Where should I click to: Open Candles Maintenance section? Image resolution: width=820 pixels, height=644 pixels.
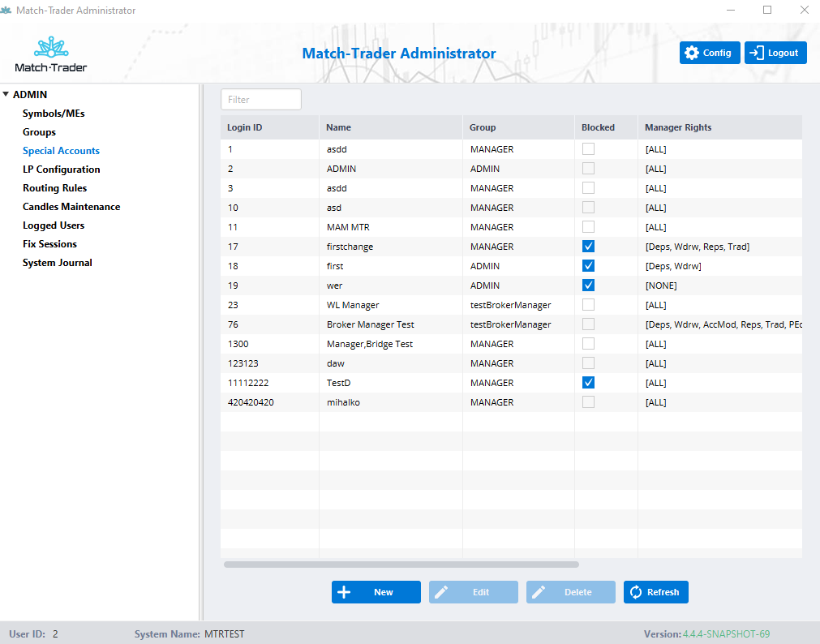coord(71,207)
